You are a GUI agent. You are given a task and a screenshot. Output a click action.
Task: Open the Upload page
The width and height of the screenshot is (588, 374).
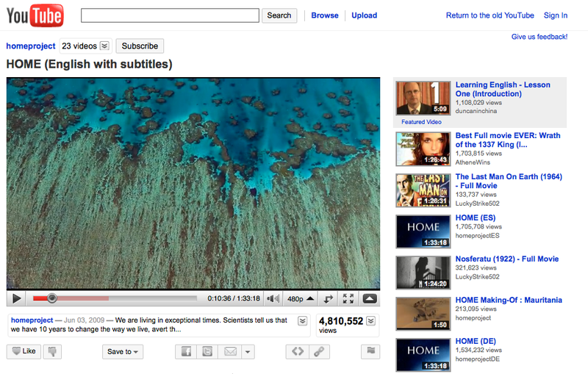point(364,15)
